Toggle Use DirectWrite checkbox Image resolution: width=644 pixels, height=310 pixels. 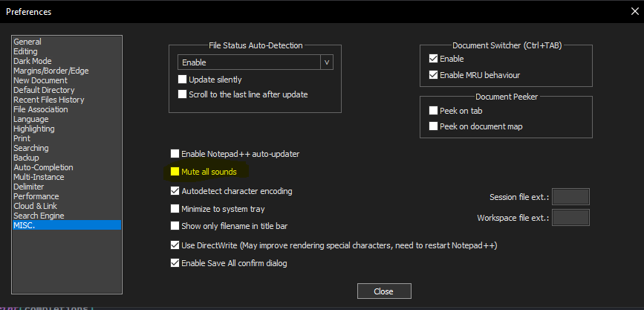tap(175, 245)
